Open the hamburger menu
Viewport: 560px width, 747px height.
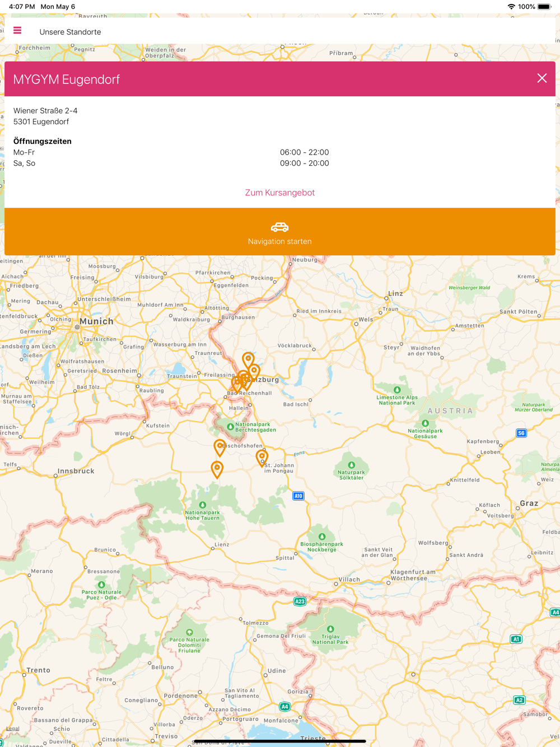(17, 31)
